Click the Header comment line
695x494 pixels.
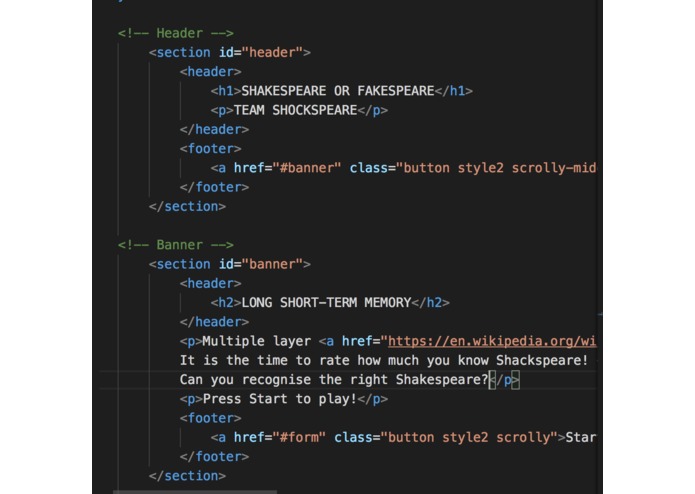(x=176, y=33)
